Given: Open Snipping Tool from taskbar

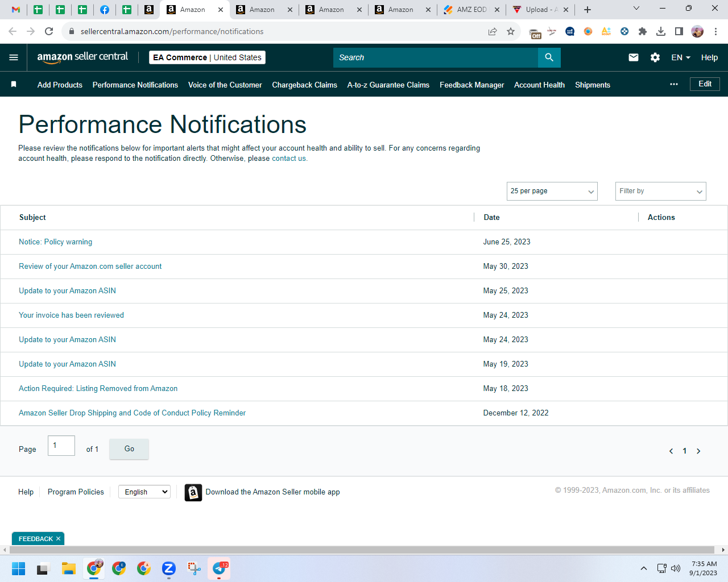Looking at the screenshot, I should click(194, 568).
